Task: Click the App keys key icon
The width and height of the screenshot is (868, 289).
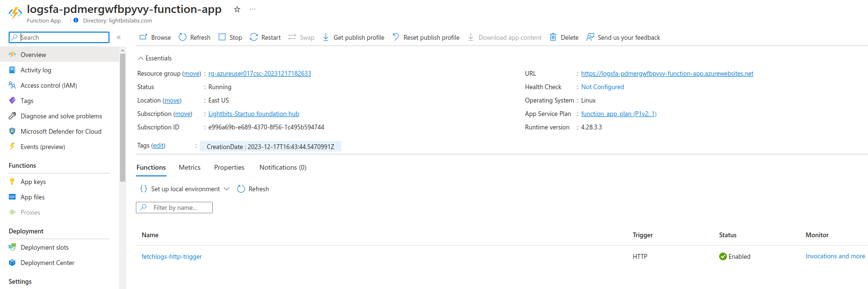Action: click(x=12, y=182)
